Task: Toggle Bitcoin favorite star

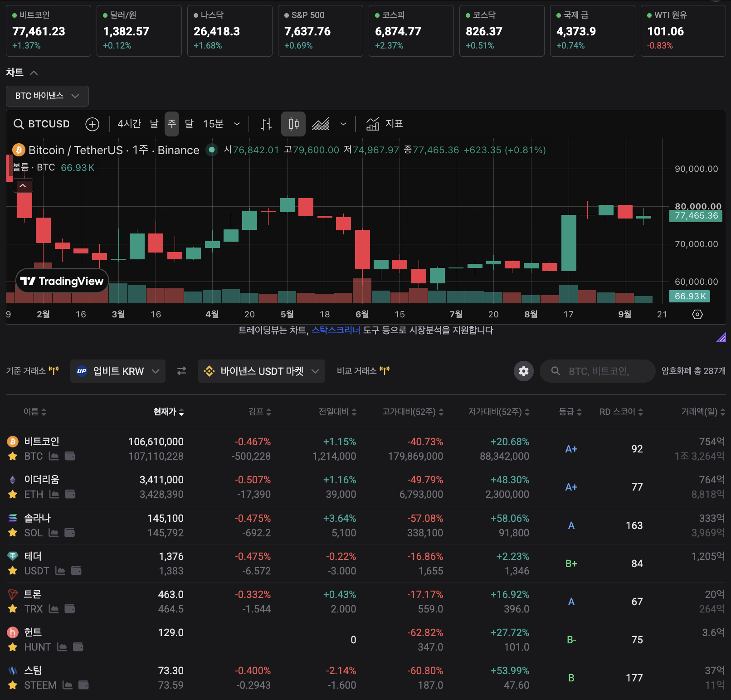Action: point(13,456)
